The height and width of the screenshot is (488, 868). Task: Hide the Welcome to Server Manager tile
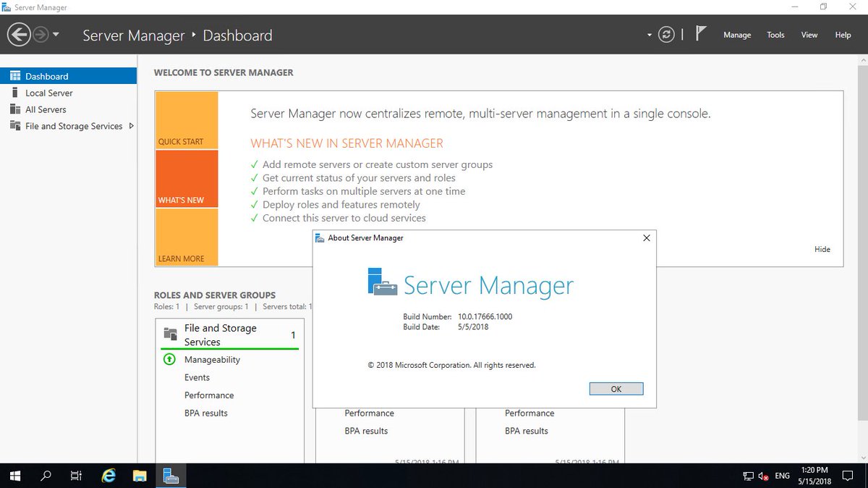point(822,249)
